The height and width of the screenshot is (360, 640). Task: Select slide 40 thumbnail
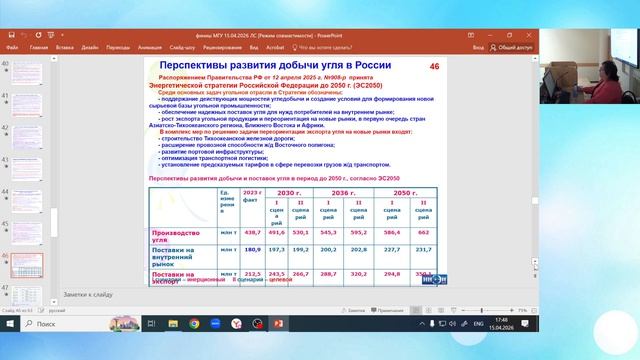click(27, 73)
